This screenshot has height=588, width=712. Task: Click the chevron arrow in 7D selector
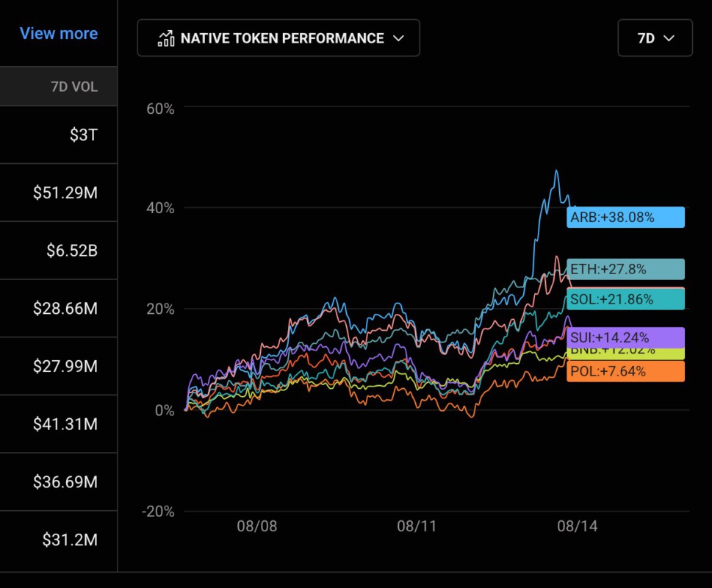click(x=669, y=38)
